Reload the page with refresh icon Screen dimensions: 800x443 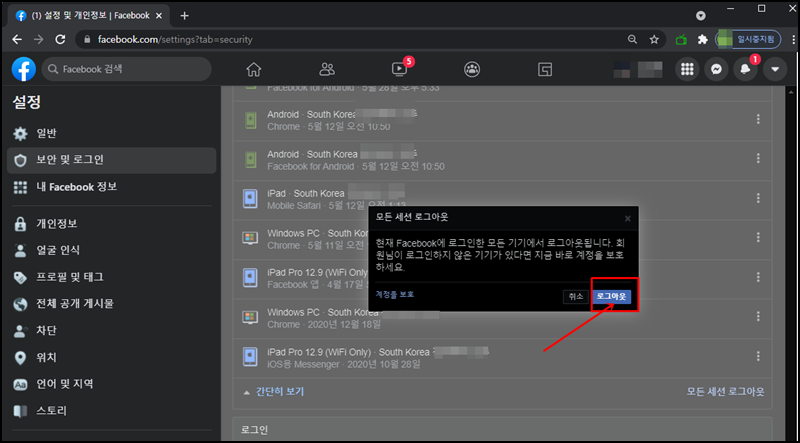click(60, 39)
